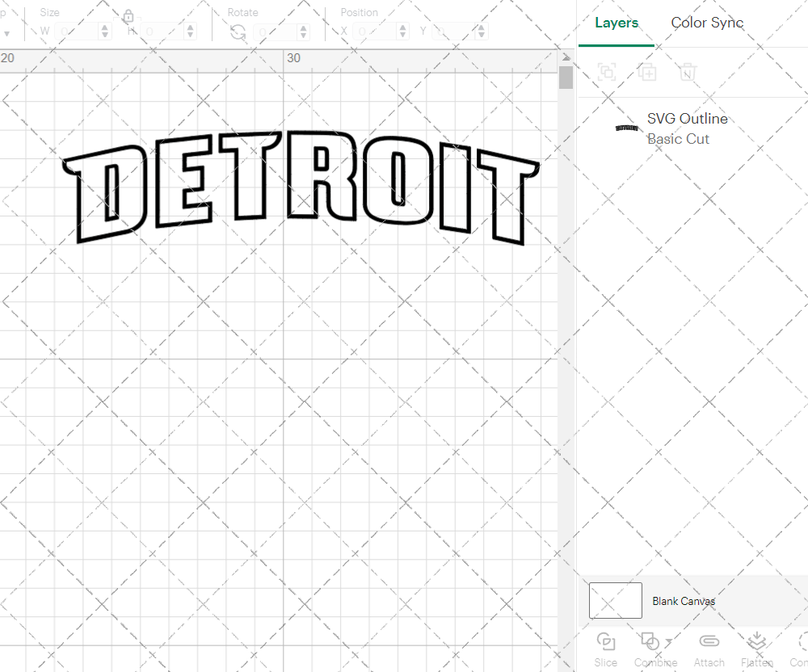
Task: Click the duplicate layer icon
Action: point(647,73)
